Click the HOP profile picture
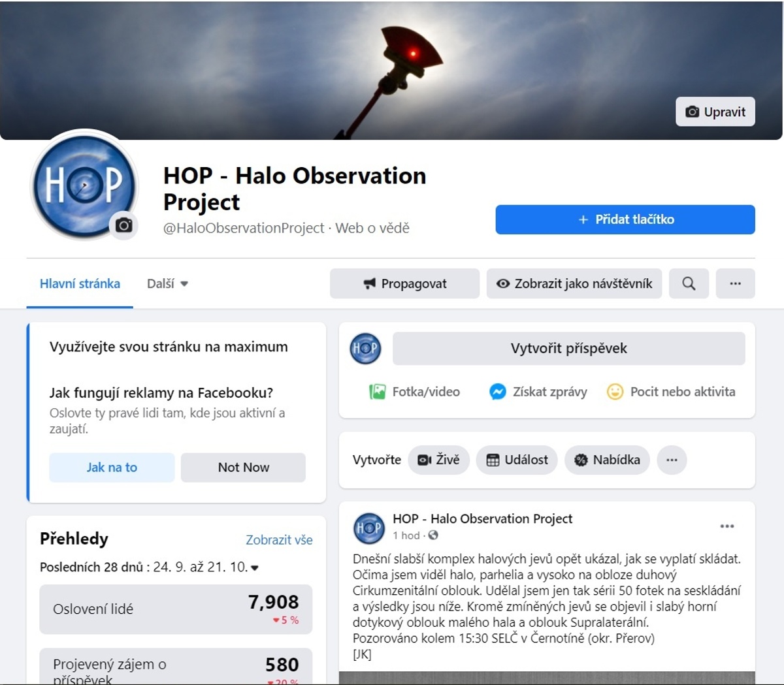The image size is (784, 685). (x=84, y=185)
